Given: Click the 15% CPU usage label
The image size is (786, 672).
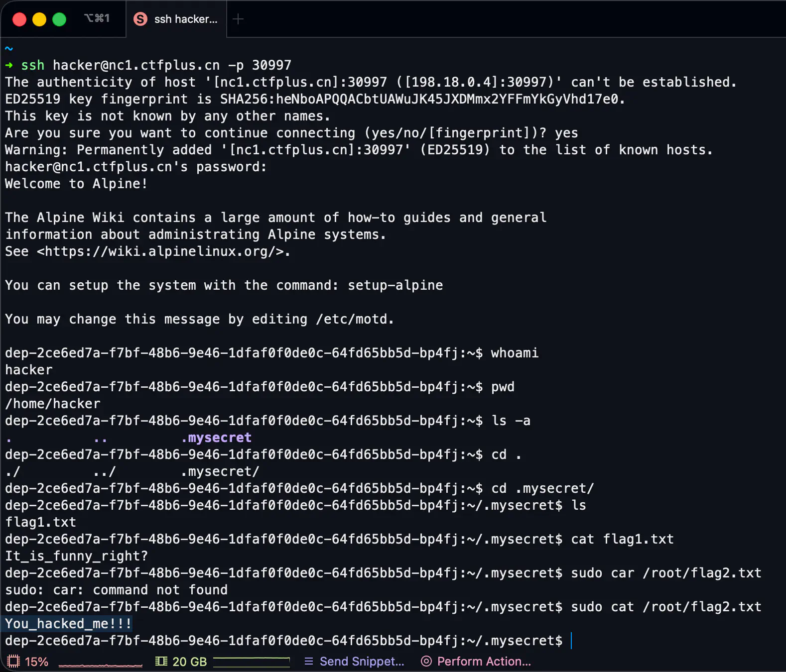Looking at the screenshot, I should point(36,662).
